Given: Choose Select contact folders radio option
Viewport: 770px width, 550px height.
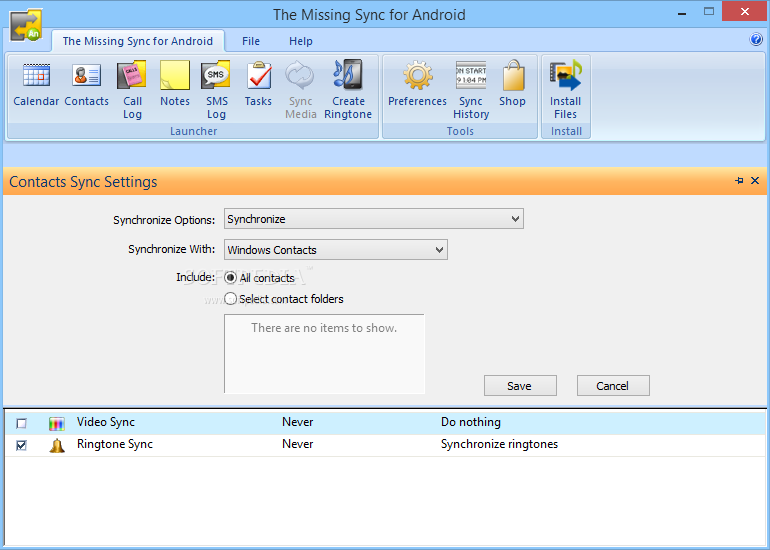Looking at the screenshot, I should pyautogui.click(x=230, y=299).
